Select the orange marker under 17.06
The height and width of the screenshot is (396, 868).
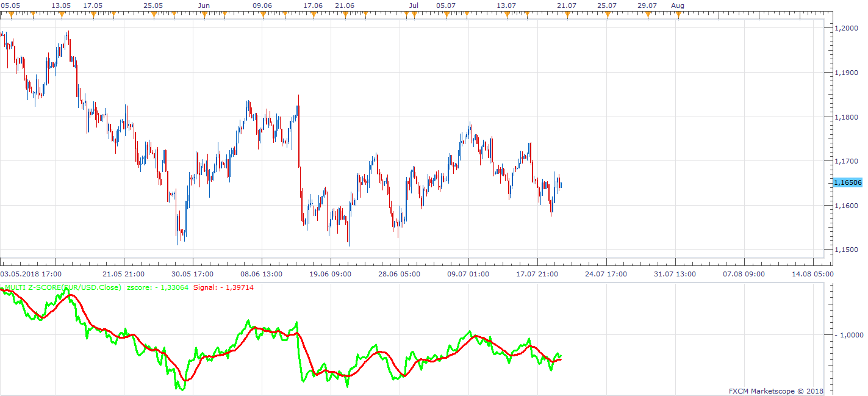coord(314,13)
